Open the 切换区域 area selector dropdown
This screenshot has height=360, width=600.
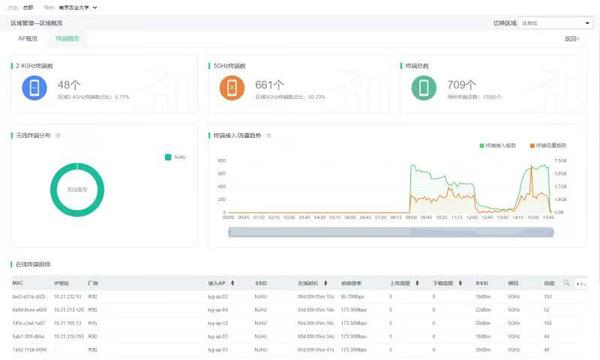coord(555,23)
